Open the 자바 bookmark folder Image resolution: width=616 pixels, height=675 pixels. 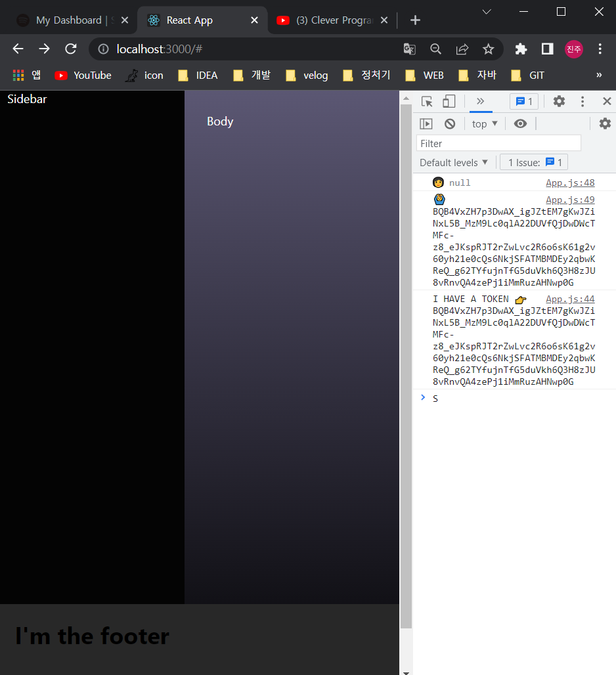[478, 76]
